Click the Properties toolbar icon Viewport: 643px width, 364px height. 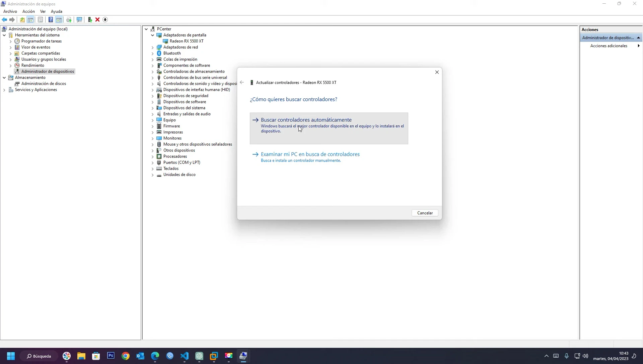pos(40,20)
